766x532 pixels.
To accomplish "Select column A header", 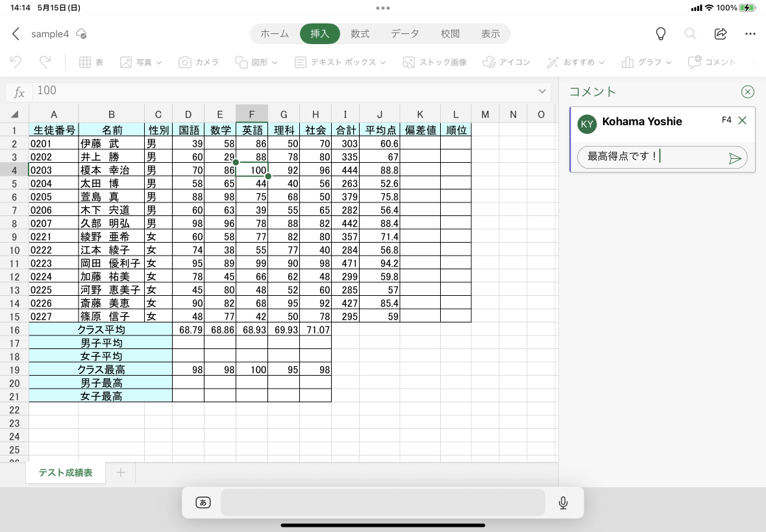I will tap(54, 114).
